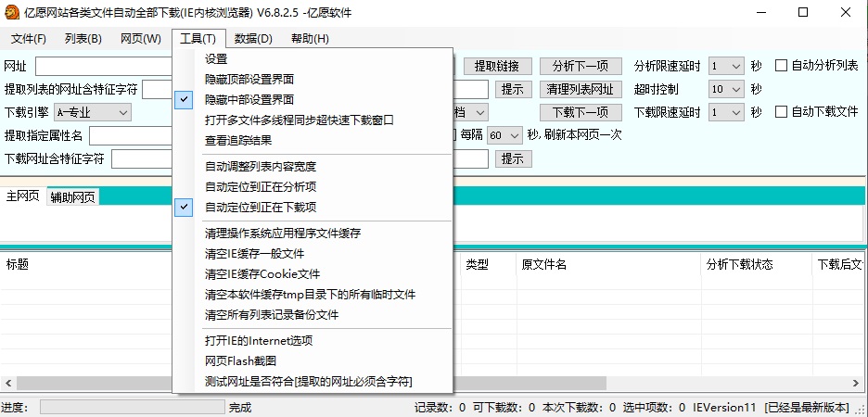Click 提取列表的网址含特征字符 input field

click(158, 89)
